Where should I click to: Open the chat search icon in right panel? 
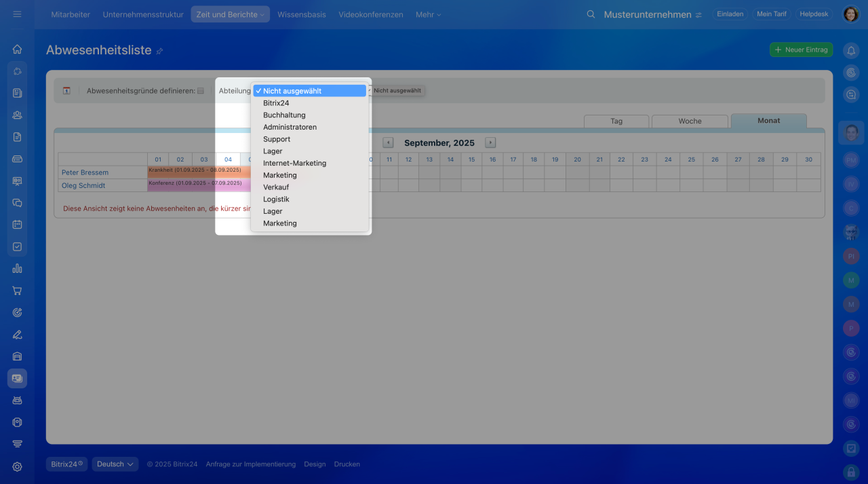coord(851,95)
